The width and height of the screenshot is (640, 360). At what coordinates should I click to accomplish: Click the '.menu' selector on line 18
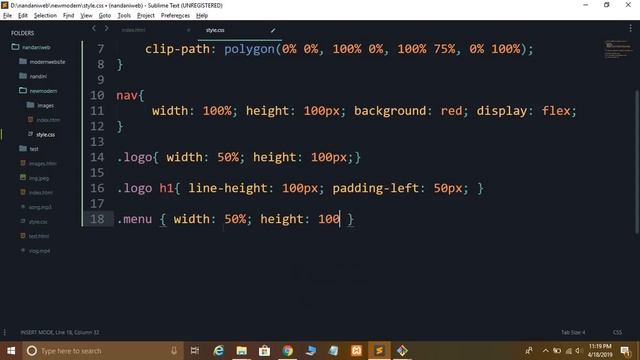tap(134, 219)
